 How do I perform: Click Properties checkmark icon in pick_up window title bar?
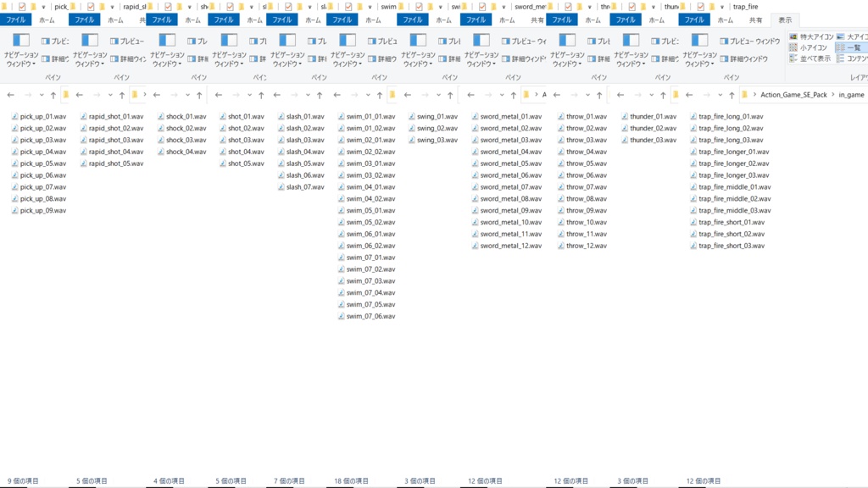point(22,7)
